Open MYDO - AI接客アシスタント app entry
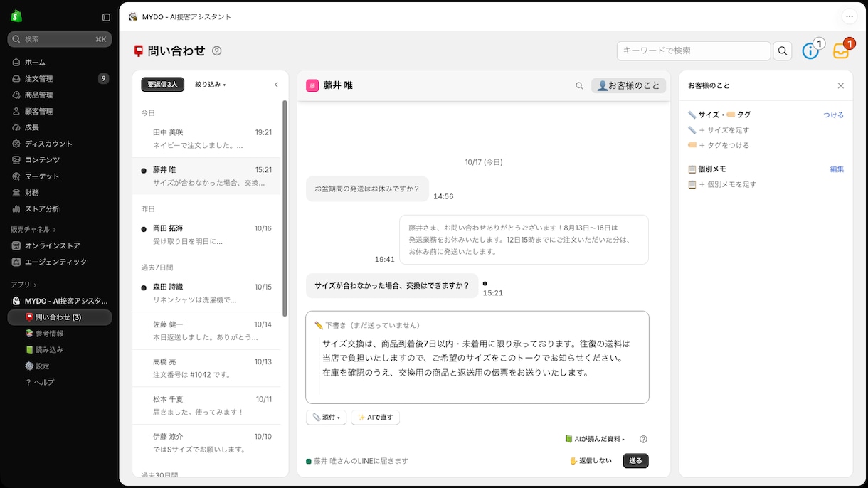This screenshot has height=488, width=868. coord(59,301)
